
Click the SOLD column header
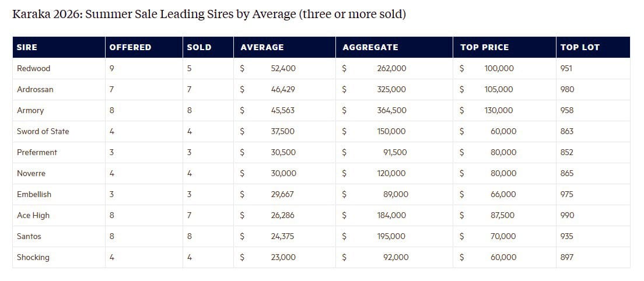pyautogui.click(x=199, y=47)
